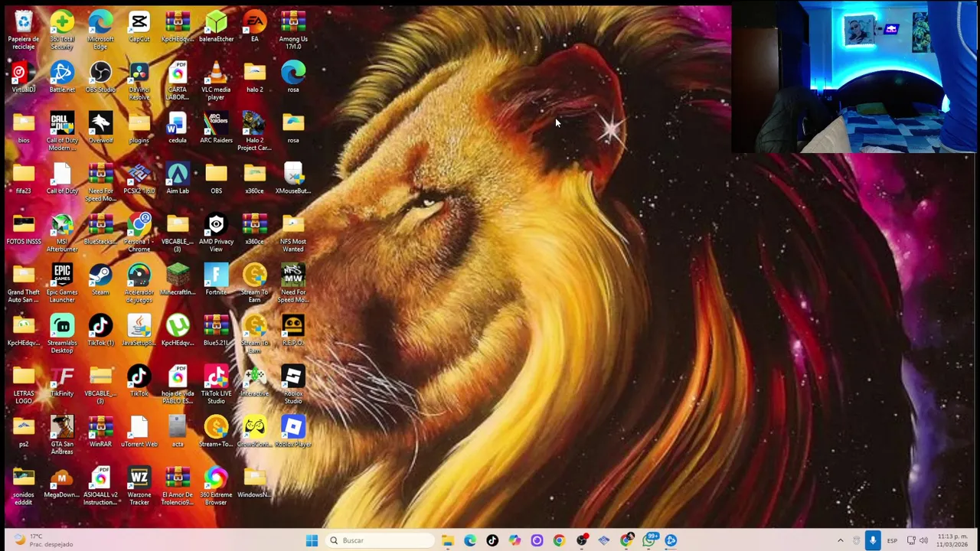Select the GTA San Andreas icon

click(62, 435)
